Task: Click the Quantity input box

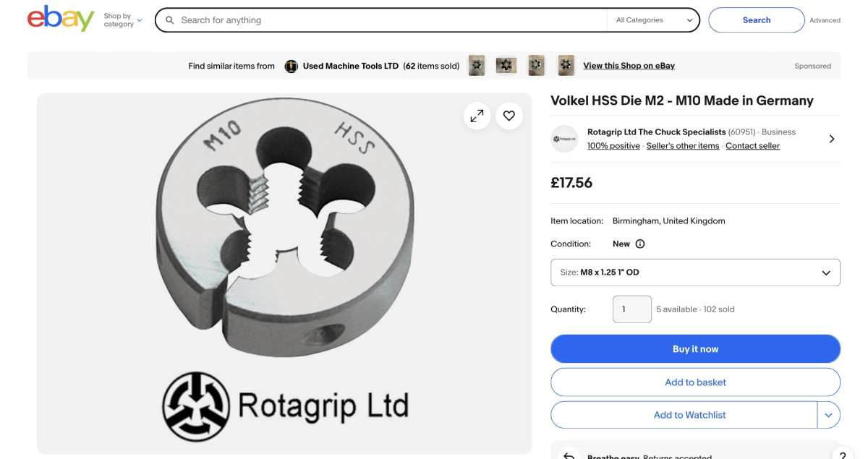Action: 632,309
